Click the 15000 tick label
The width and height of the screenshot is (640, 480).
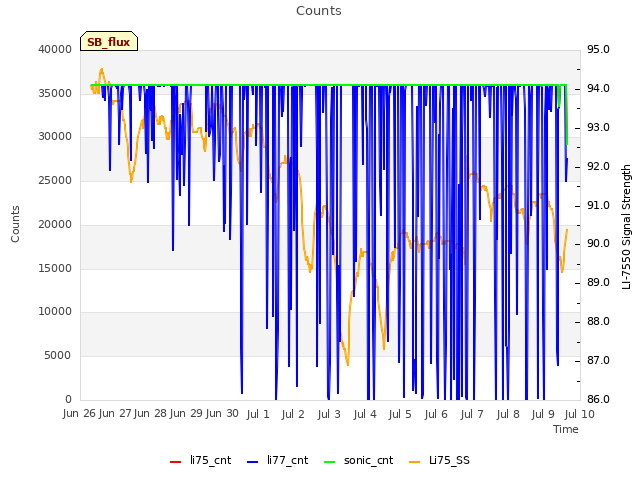[x=55, y=268]
